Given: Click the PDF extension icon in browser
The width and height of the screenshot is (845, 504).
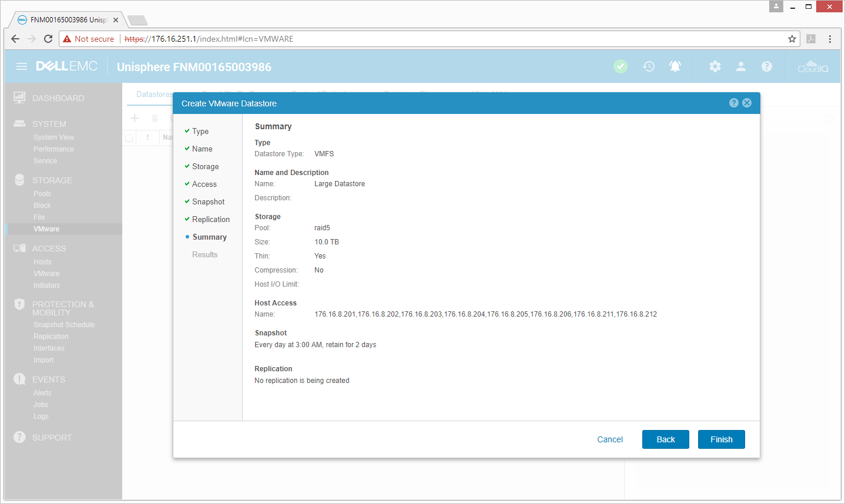Looking at the screenshot, I should 811,39.
